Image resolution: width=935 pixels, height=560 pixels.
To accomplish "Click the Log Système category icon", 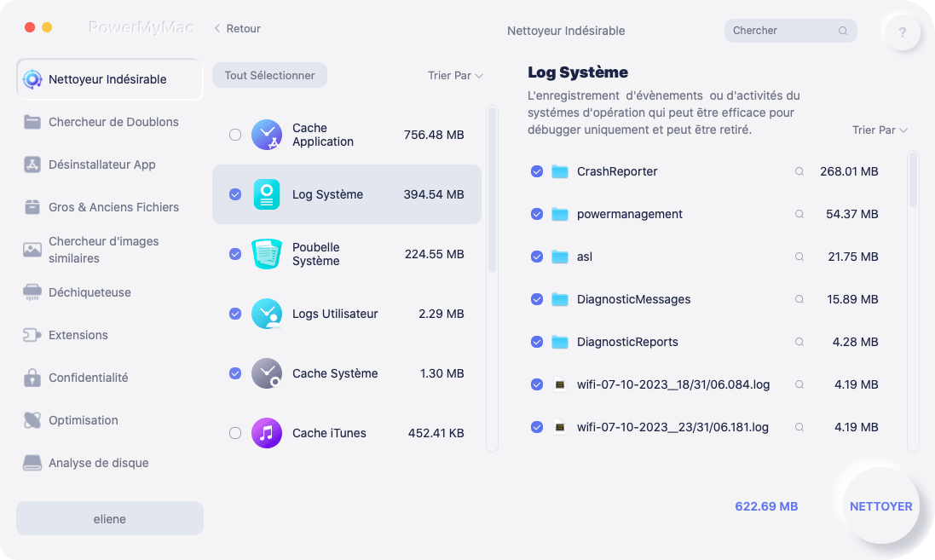I will [267, 194].
